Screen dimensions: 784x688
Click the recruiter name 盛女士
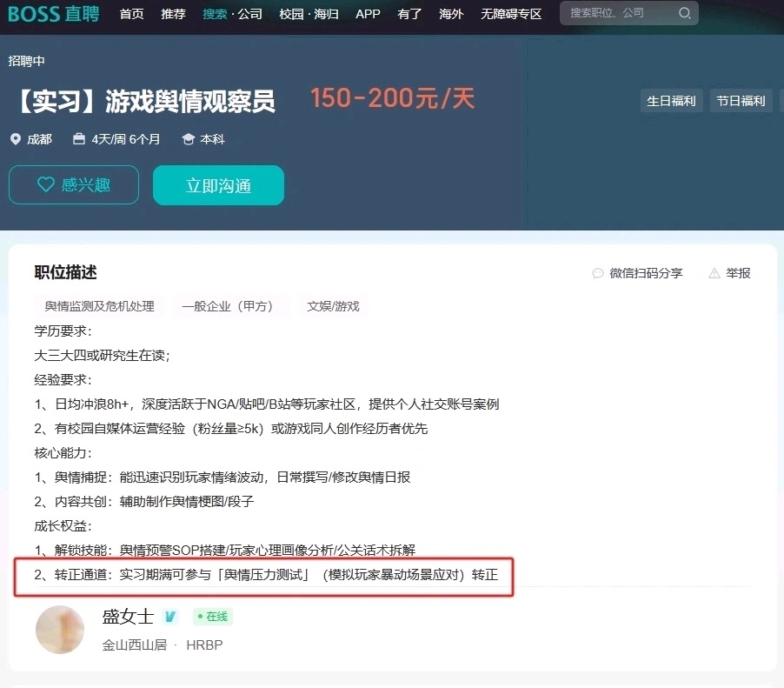tap(128, 617)
